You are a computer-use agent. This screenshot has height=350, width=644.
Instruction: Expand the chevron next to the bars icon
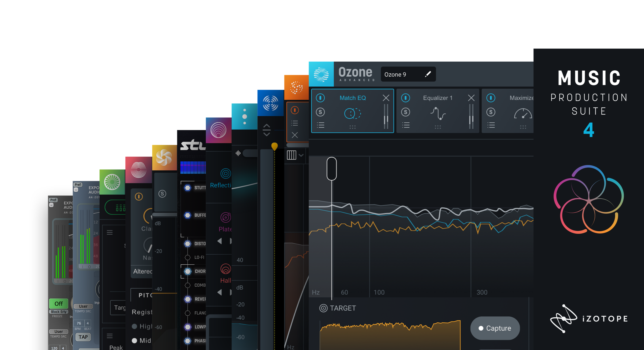pyautogui.click(x=301, y=155)
